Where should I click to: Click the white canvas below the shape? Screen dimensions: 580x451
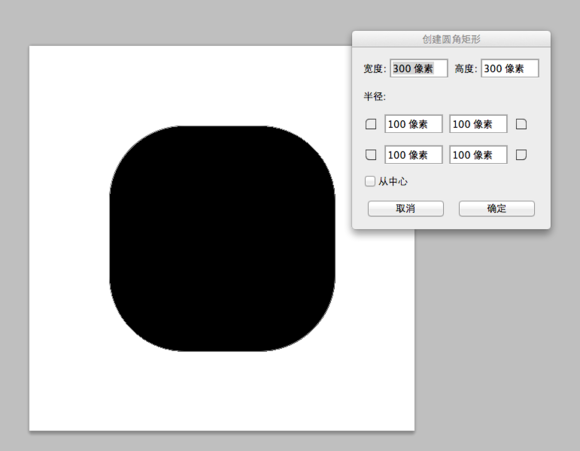222,392
